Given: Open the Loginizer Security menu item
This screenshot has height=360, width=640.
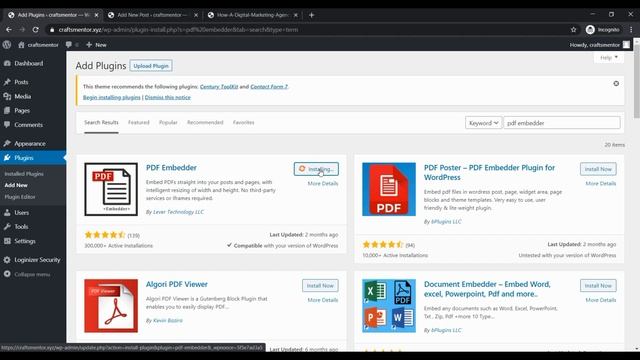Looking at the screenshot, I should pos(37,260).
